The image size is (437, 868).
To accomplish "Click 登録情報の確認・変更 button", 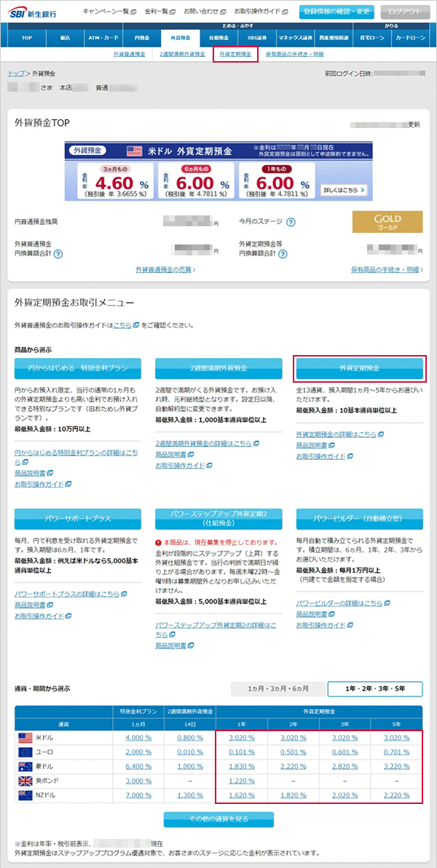I will coord(336,12).
